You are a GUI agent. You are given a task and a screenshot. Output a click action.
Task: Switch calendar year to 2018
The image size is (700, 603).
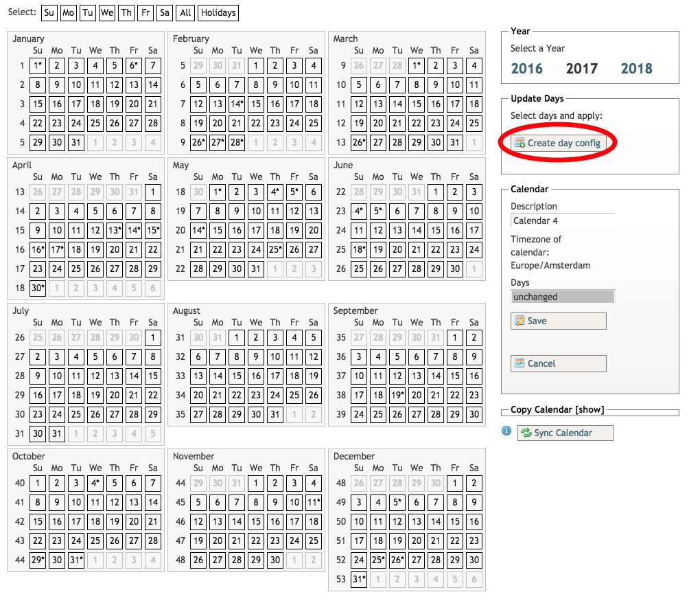pyautogui.click(x=637, y=69)
